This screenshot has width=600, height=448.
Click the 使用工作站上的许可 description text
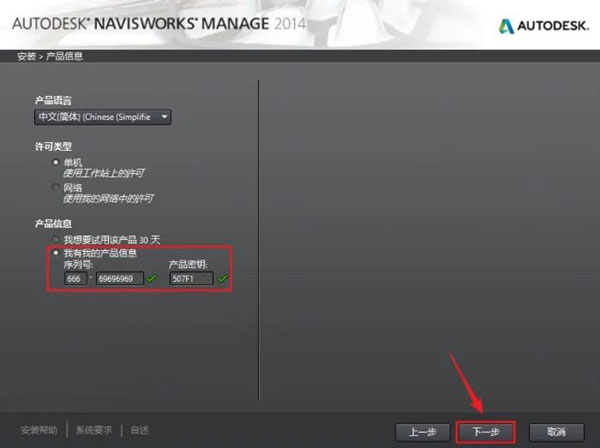click(104, 174)
